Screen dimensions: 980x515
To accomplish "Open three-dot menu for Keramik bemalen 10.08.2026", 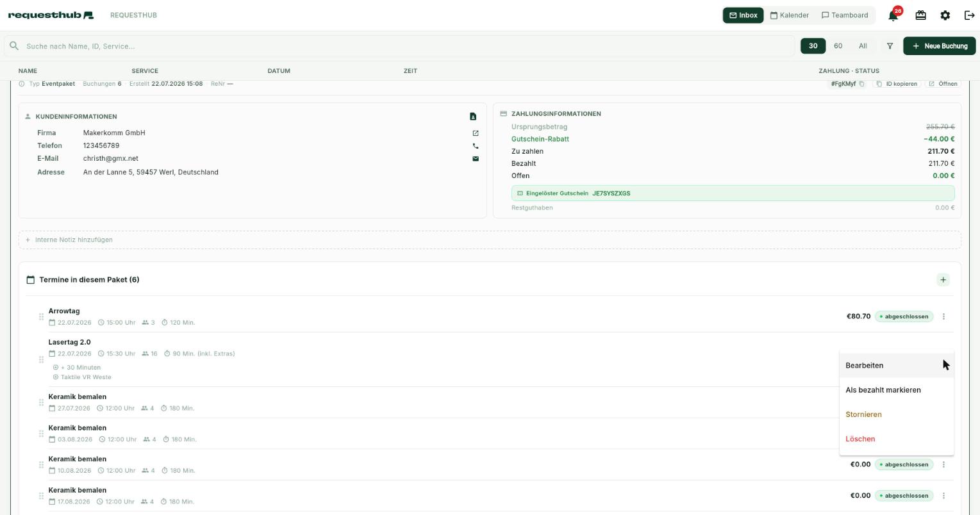I will click(x=943, y=464).
